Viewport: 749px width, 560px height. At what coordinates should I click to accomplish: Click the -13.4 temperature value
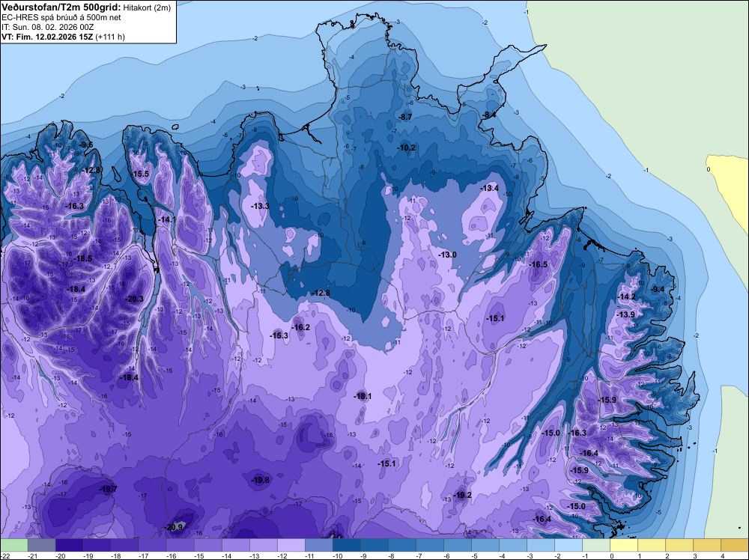pos(489,188)
